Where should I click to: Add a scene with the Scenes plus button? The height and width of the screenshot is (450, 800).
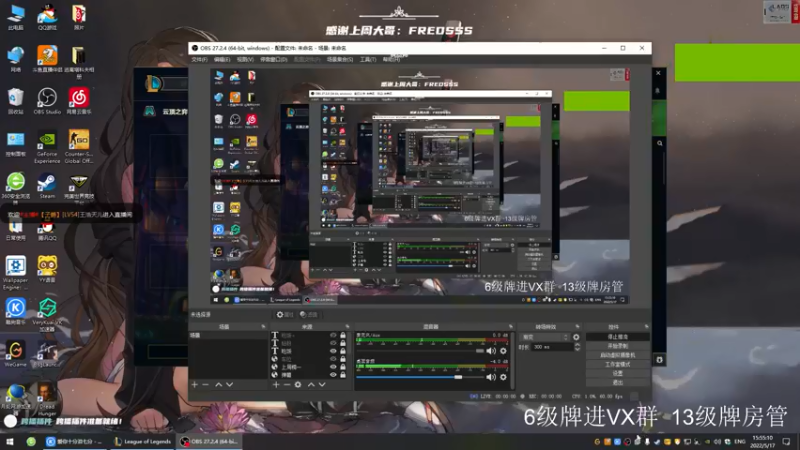pos(194,385)
